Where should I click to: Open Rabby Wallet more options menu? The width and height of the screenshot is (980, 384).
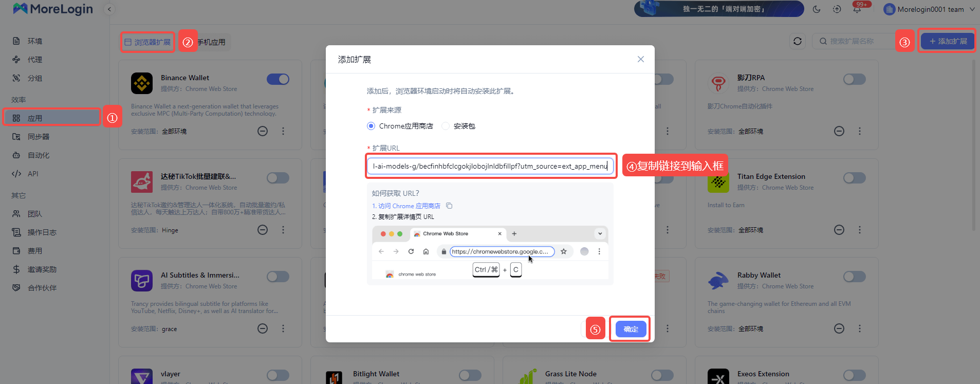860,328
